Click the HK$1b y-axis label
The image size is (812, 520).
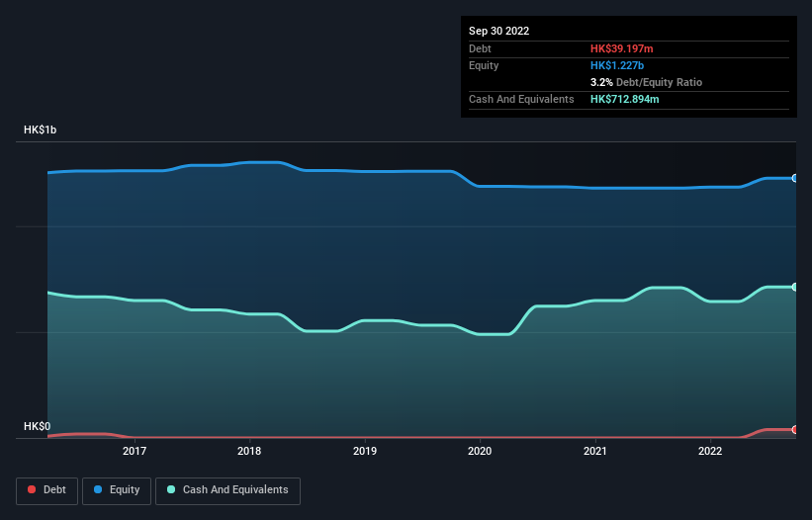click(x=40, y=130)
